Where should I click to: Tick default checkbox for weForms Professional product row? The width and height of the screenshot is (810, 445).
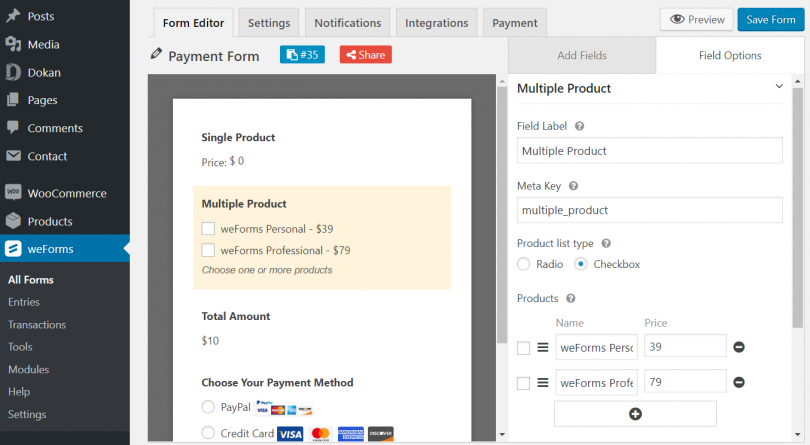coord(523,383)
